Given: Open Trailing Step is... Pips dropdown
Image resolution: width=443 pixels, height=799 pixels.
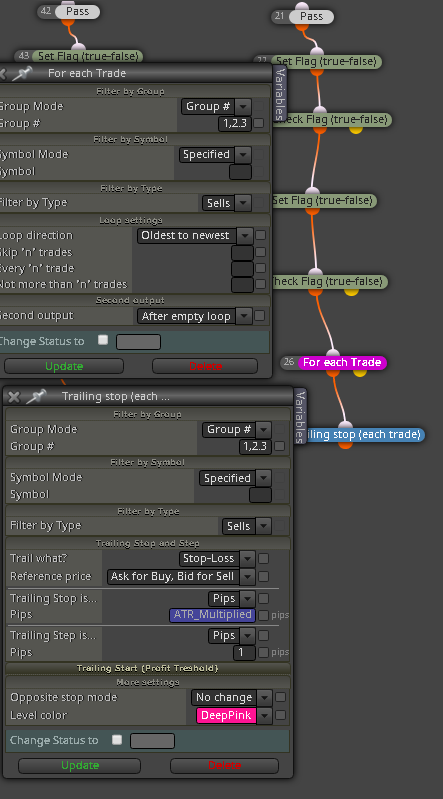Looking at the screenshot, I should (x=247, y=635).
